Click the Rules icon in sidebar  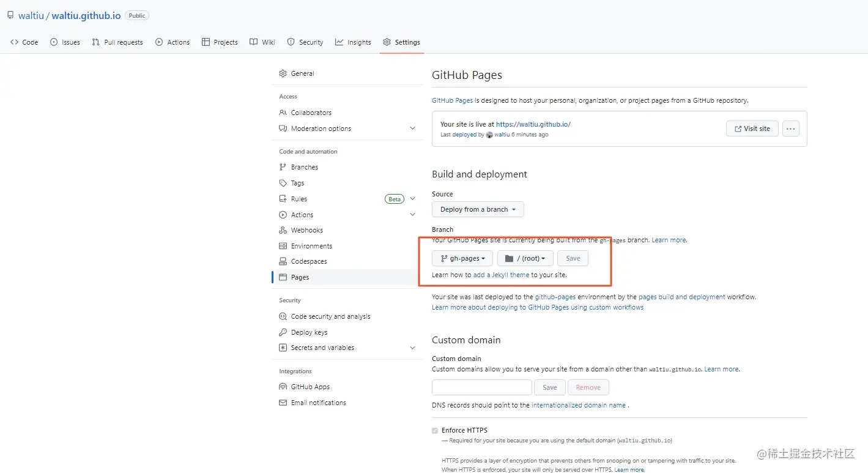(283, 199)
